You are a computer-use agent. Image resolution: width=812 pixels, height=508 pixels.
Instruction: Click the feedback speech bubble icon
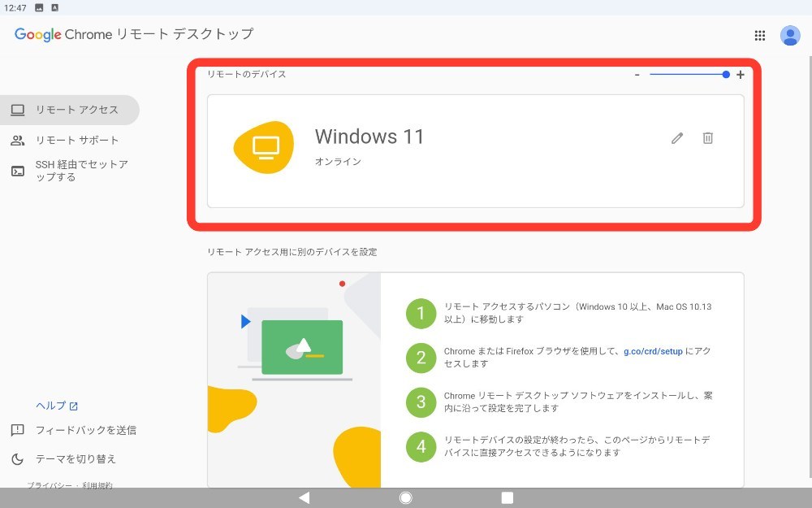pyautogui.click(x=18, y=430)
